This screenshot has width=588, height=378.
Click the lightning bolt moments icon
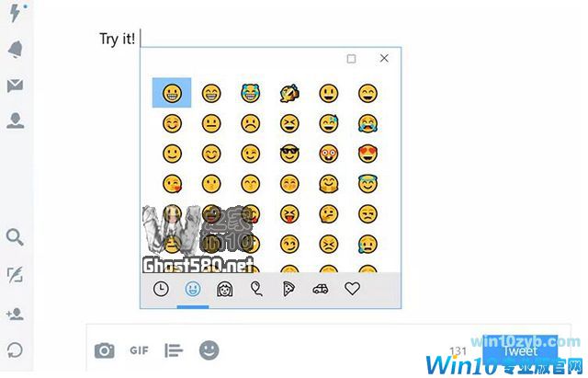tap(16, 12)
